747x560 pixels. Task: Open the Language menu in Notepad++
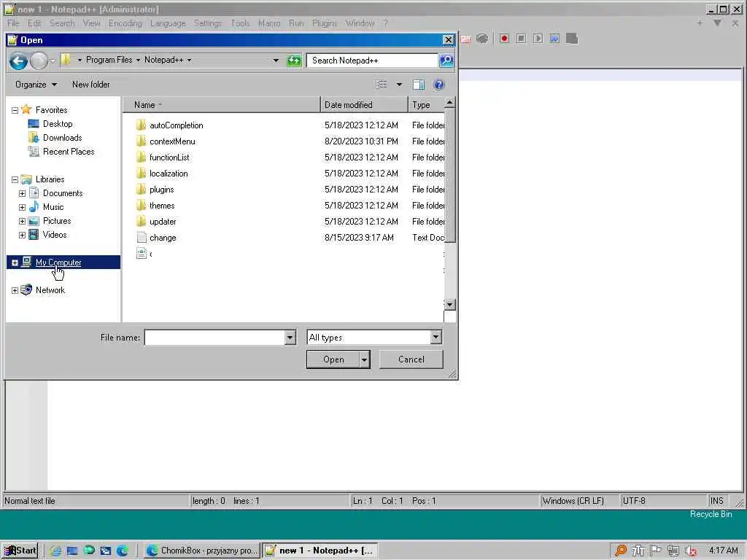[168, 23]
